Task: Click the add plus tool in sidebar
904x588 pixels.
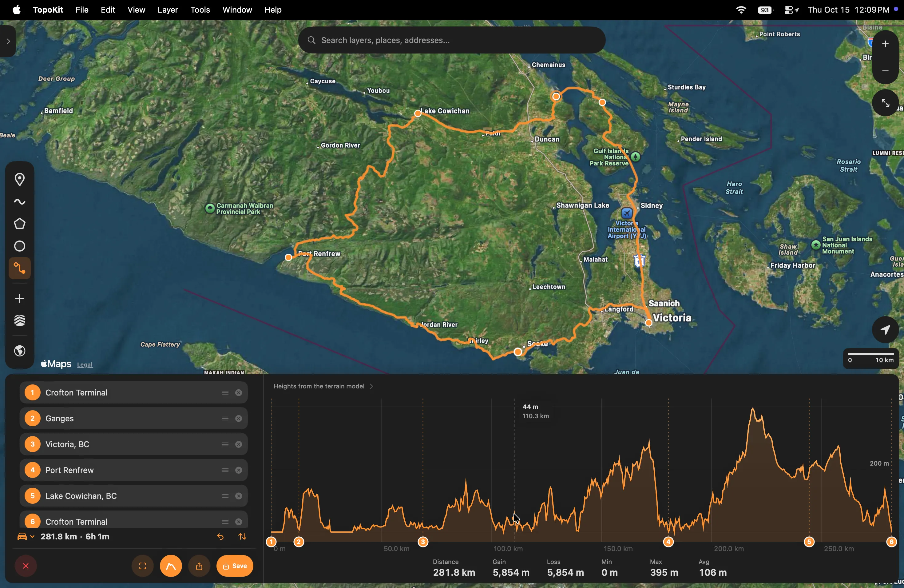Action: point(19,299)
